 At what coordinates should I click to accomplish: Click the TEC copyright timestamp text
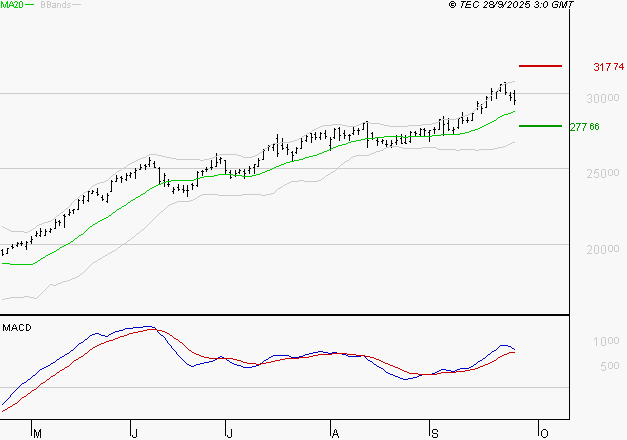(511, 5)
